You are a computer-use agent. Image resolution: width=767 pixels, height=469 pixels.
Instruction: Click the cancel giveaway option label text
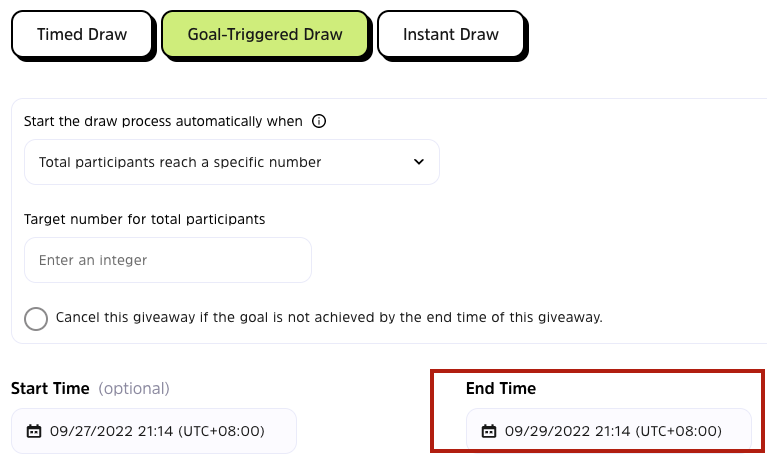coord(329,318)
